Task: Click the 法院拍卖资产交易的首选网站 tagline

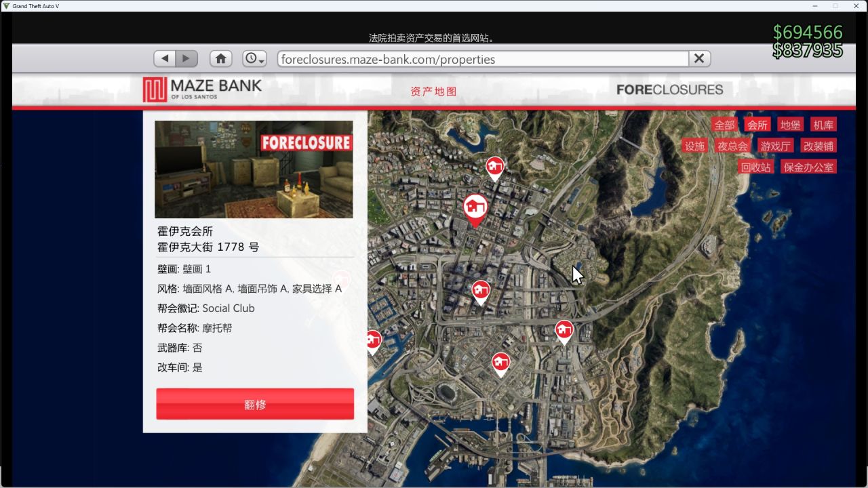Action: pyautogui.click(x=431, y=38)
